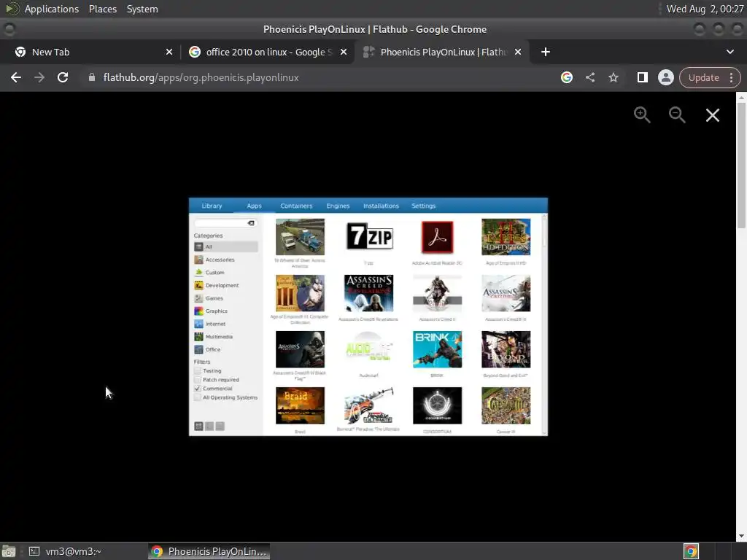This screenshot has height=560, width=747.
Task: Open the System menu
Action: point(142,9)
